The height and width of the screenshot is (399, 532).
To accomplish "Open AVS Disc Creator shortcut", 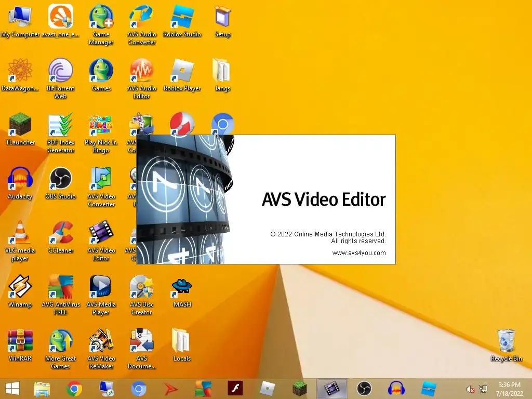I will point(142,295).
